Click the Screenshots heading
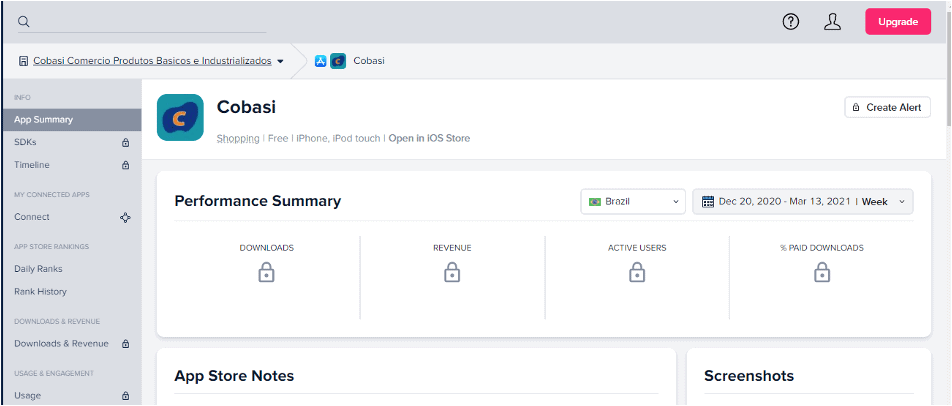Screen dimensions: 952x406 (x=749, y=376)
